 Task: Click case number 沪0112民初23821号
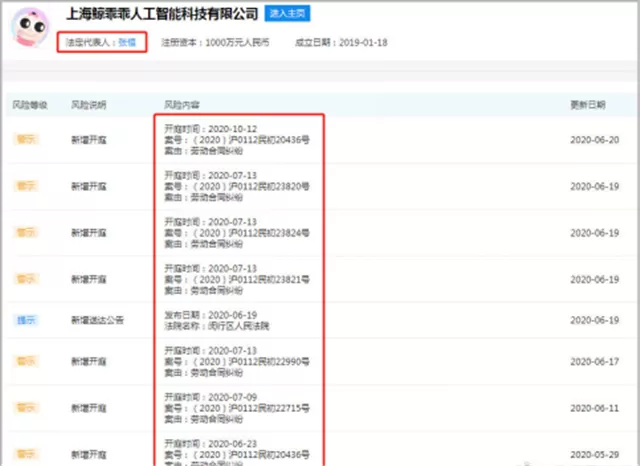point(269,280)
